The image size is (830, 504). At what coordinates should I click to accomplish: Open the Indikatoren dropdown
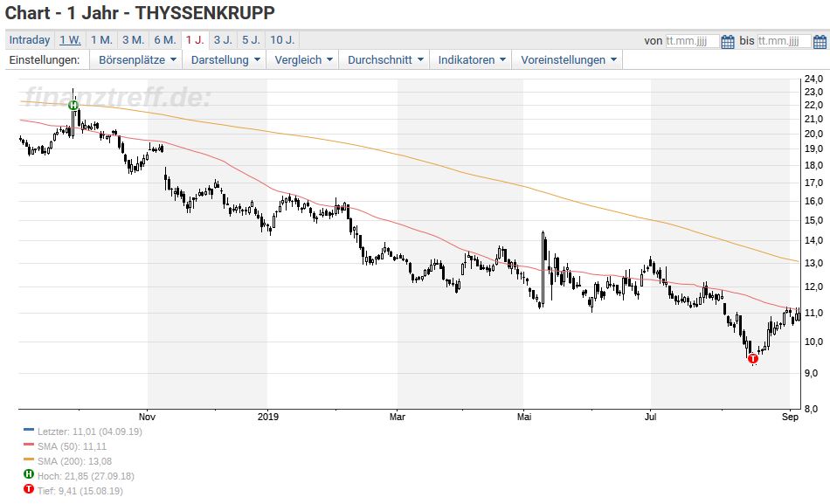pyautogui.click(x=472, y=59)
